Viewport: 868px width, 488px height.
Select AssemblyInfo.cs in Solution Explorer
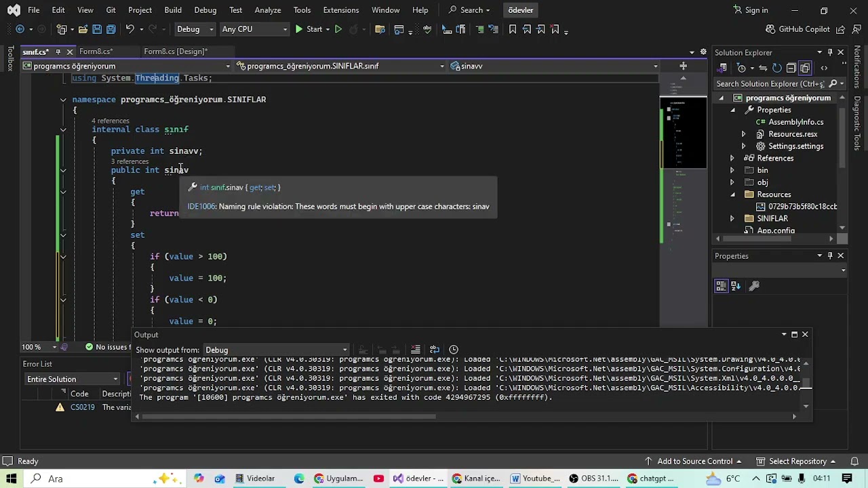tap(795, 122)
